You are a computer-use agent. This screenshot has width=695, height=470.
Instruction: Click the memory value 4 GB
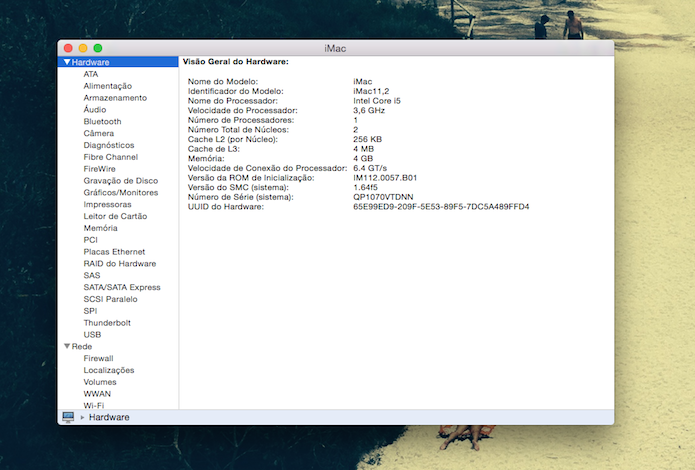click(x=363, y=159)
